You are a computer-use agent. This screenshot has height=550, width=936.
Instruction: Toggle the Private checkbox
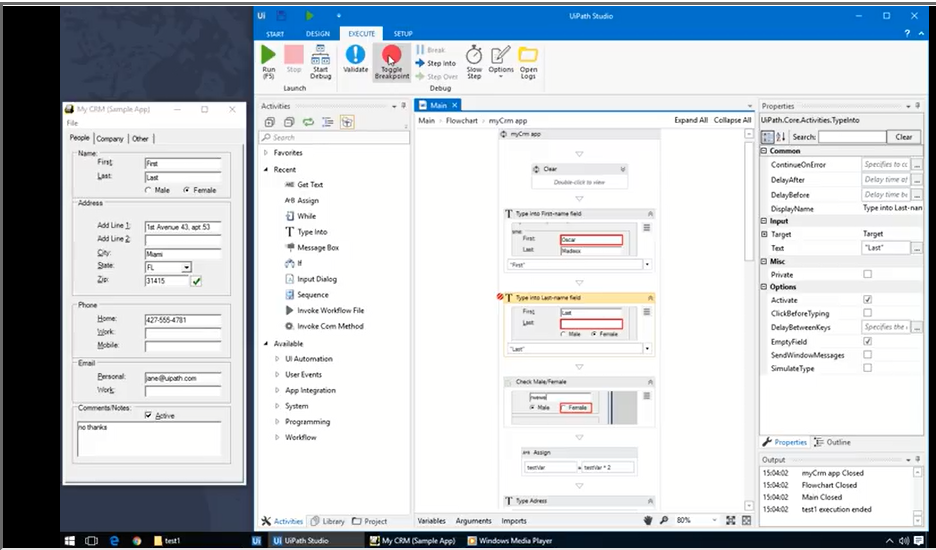click(867, 274)
